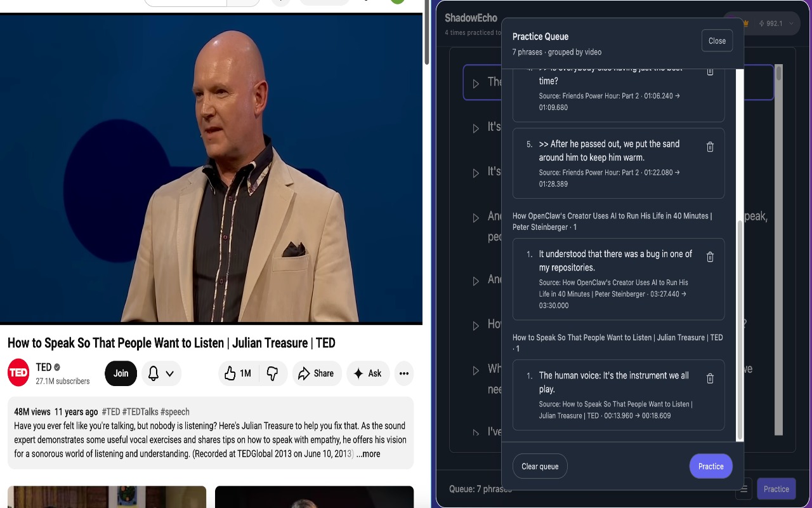Click the source line ending '00:13.960 → 00:18.609'
Screen dimensions: 812x508
click(615, 410)
